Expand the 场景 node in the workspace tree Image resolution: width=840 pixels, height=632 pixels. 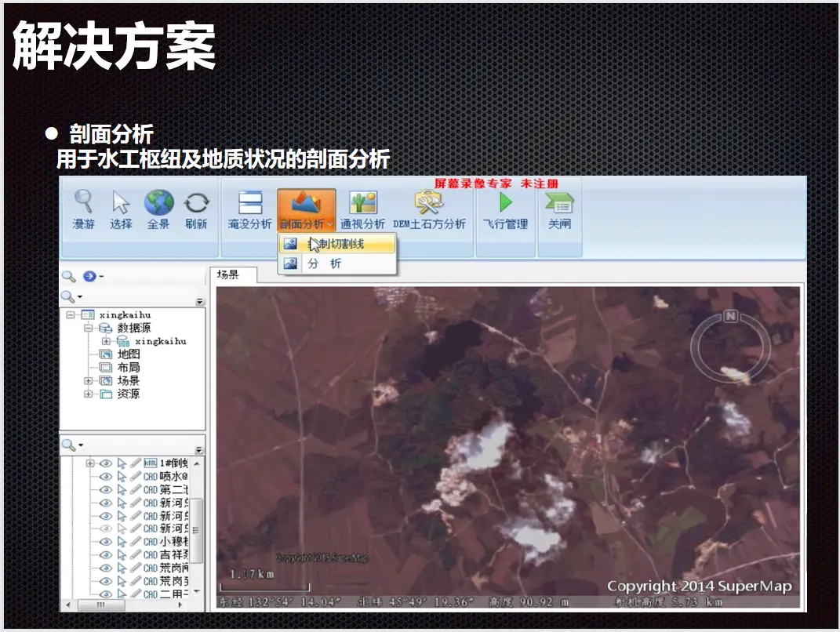pos(88,381)
